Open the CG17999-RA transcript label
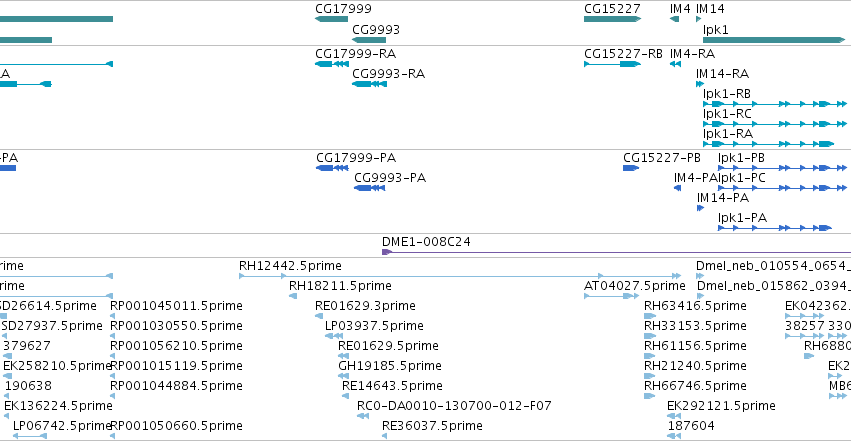The image size is (851, 441). 355,54
